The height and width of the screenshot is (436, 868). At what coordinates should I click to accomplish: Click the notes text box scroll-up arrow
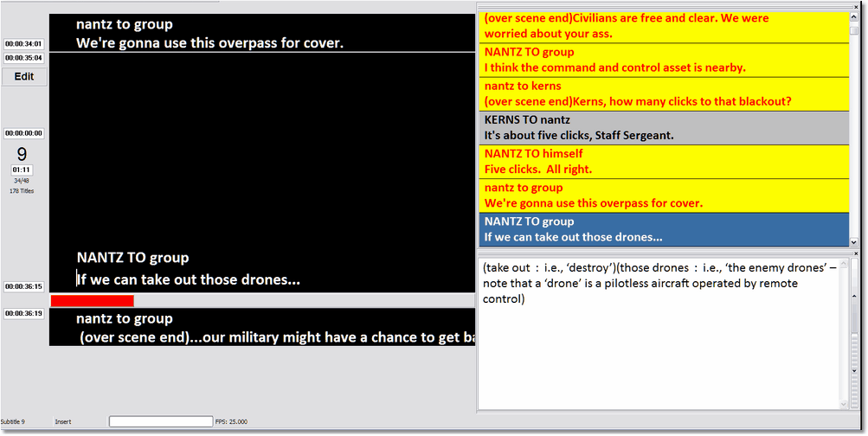pos(844,262)
